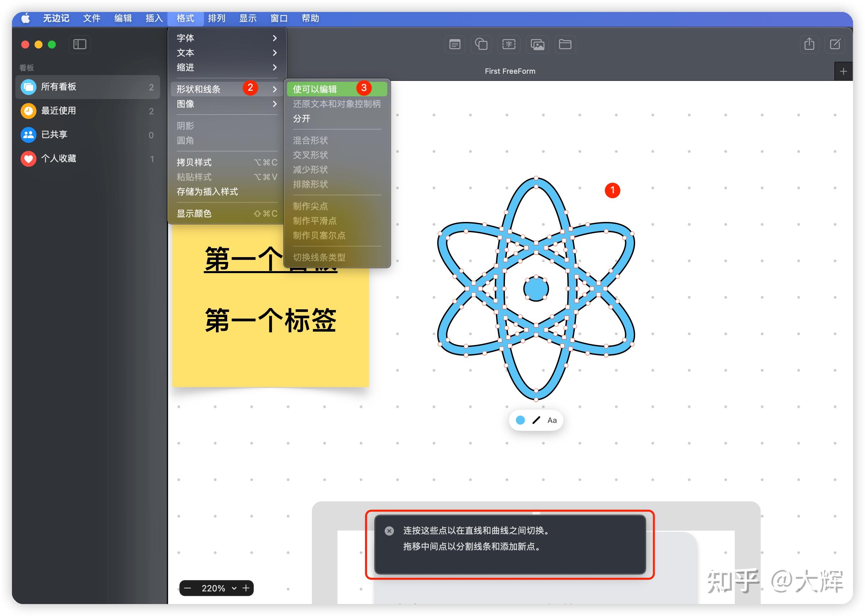Toggle the sidebar panel button
This screenshot has height=616, width=865.
coord(79,45)
